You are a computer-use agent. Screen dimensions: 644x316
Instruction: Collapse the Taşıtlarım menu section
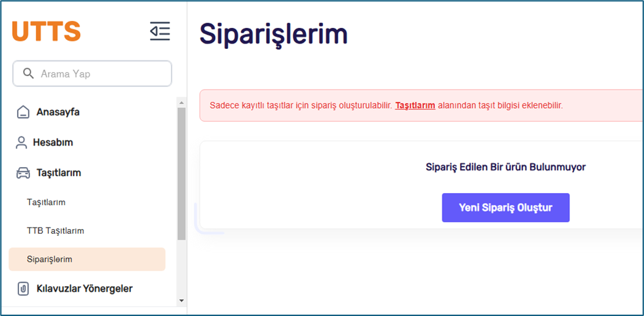coord(58,173)
